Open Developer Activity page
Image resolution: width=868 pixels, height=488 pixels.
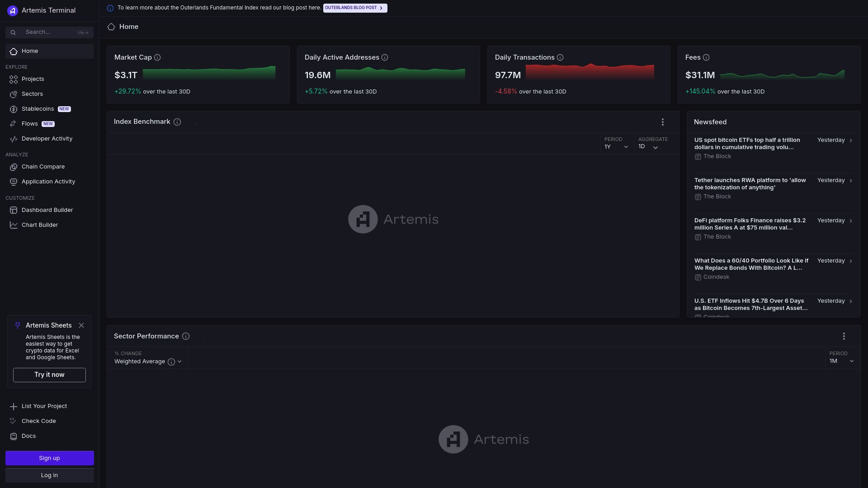[x=49, y=139]
